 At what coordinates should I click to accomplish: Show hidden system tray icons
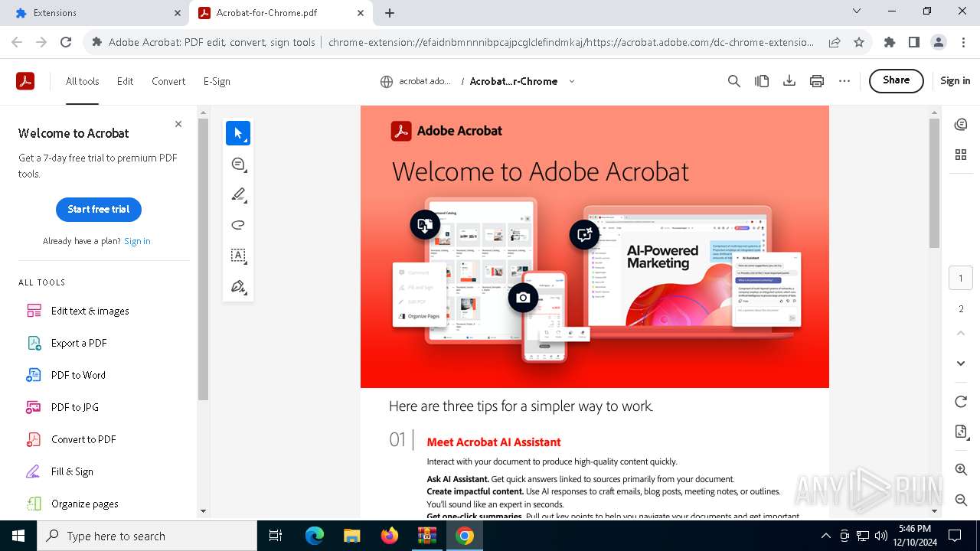825,536
